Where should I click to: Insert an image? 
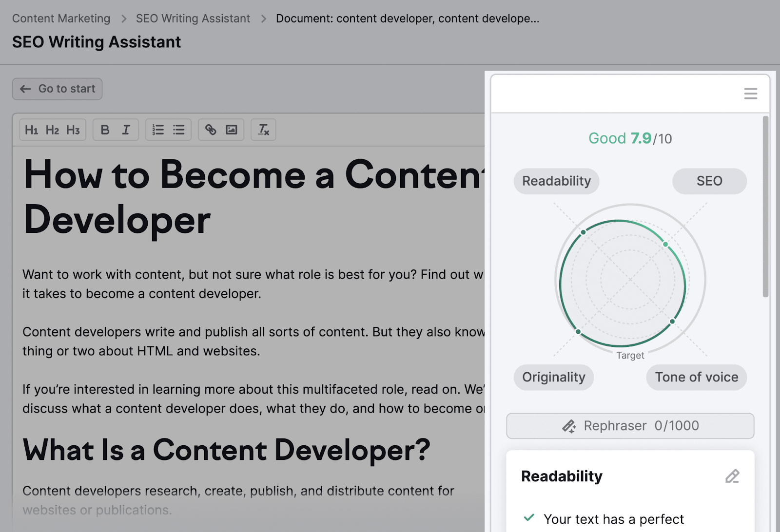[232, 130]
